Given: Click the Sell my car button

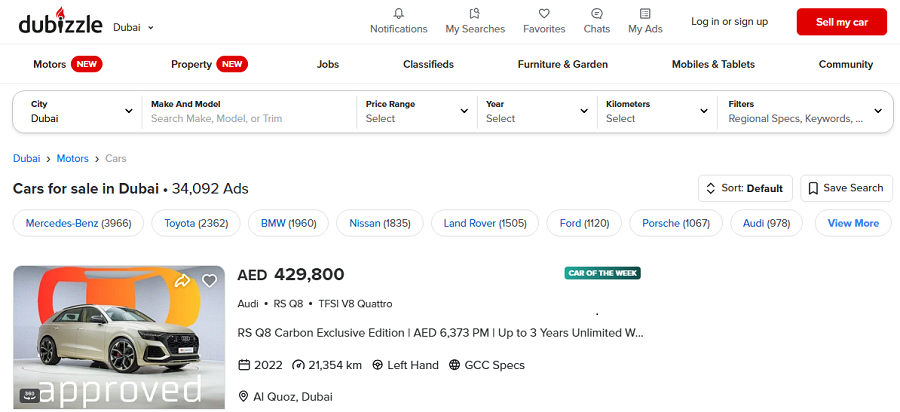Looking at the screenshot, I should [x=841, y=22].
